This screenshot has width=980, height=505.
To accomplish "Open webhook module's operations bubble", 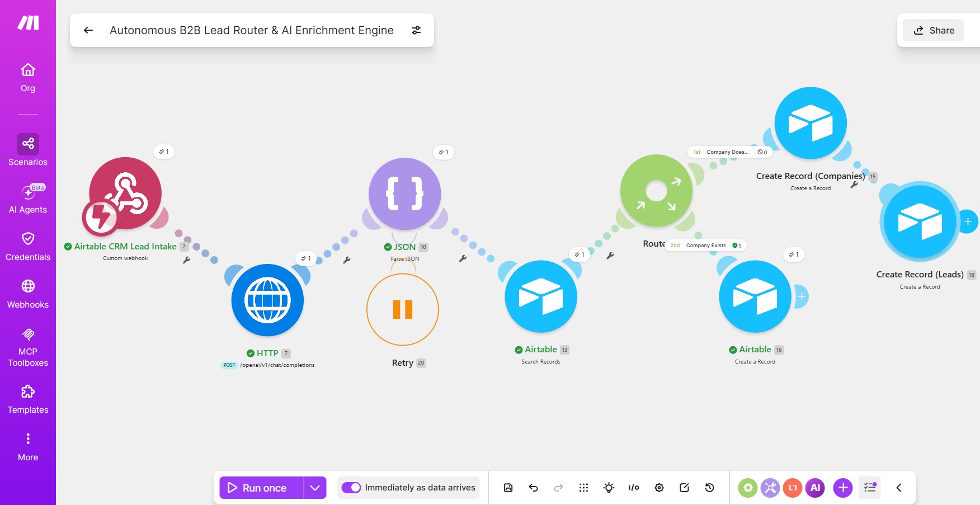I will click(x=164, y=152).
